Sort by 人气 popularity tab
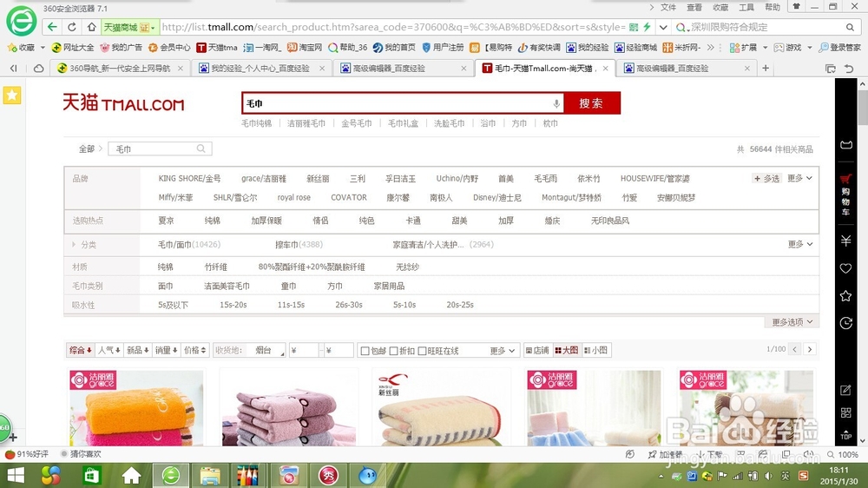Screen dimensions: 868x488 [x=108, y=350]
